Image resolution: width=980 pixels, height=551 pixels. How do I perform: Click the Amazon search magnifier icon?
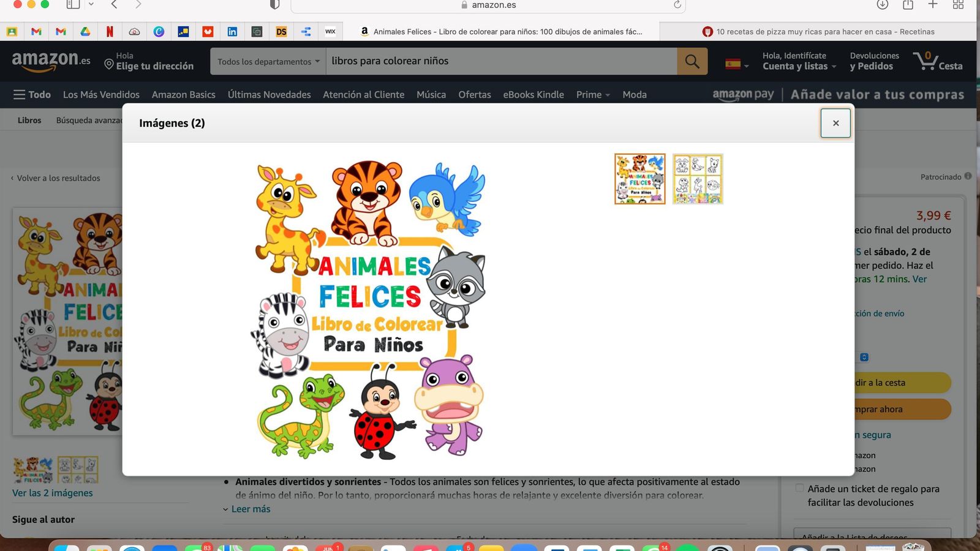[692, 61]
